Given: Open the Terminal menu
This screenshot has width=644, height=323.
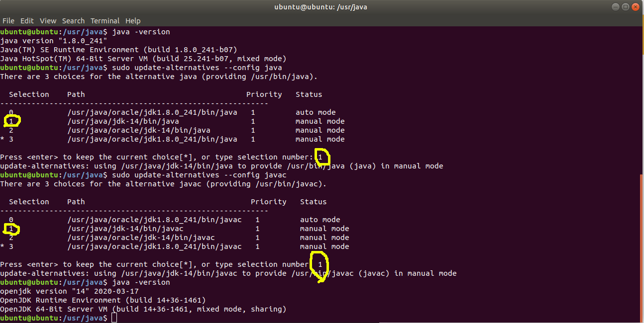Looking at the screenshot, I should [105, 21].
